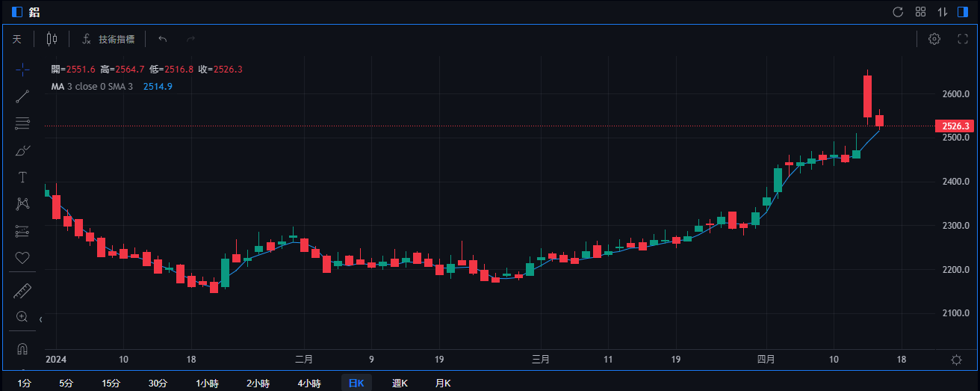Screen dimensions: 980x391
Task: Open the technical indicators (技術指標) menu
Action: (x=108, y=39)
